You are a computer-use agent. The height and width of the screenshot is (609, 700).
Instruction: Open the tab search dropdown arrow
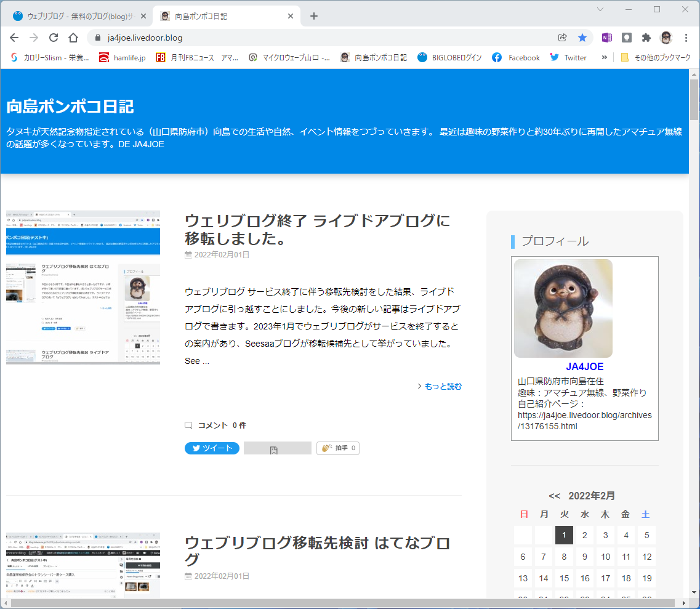point(600,9)
